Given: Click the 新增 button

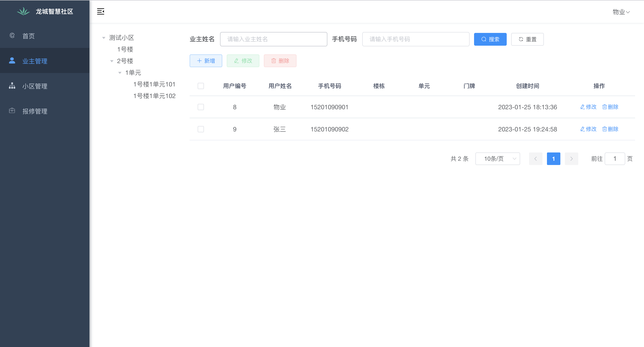Looking at the screenshot, I should (206, 61).
